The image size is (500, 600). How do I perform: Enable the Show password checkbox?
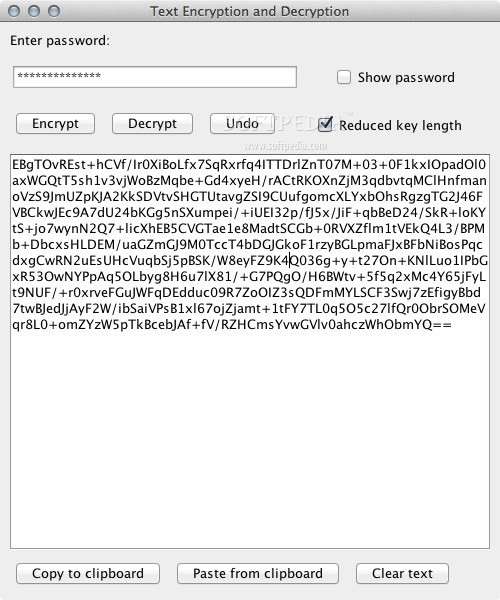[x=344, y=77]
